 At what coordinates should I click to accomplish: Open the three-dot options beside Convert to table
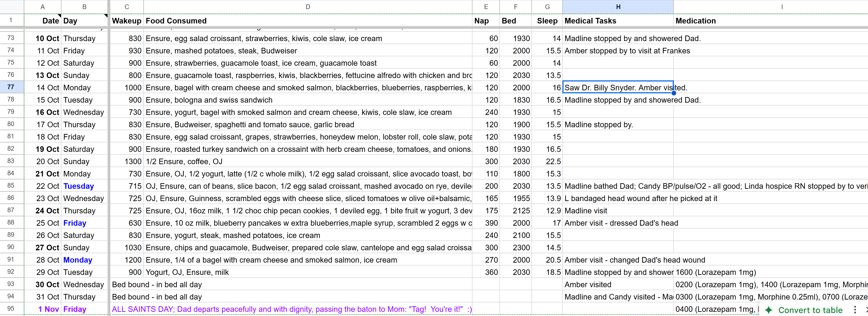[855, 309]
